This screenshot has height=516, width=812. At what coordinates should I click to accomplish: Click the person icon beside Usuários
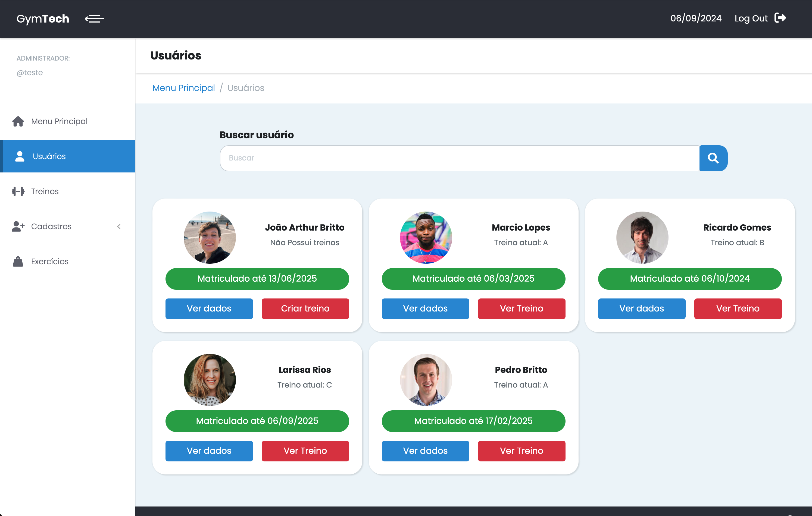[20, 156]
